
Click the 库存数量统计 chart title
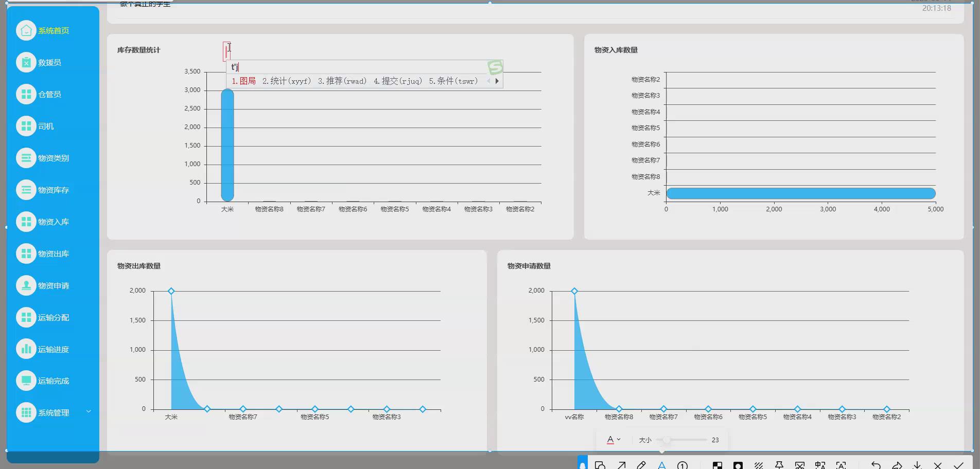(x=138, y=50)
